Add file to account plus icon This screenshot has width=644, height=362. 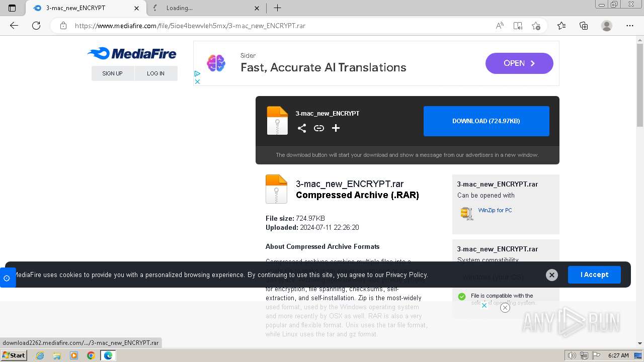coord(336,128)
